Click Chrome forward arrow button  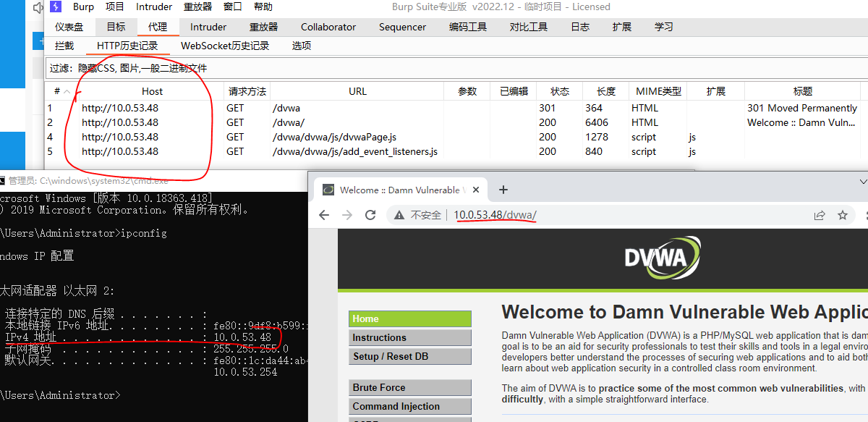tap(347, 215)
